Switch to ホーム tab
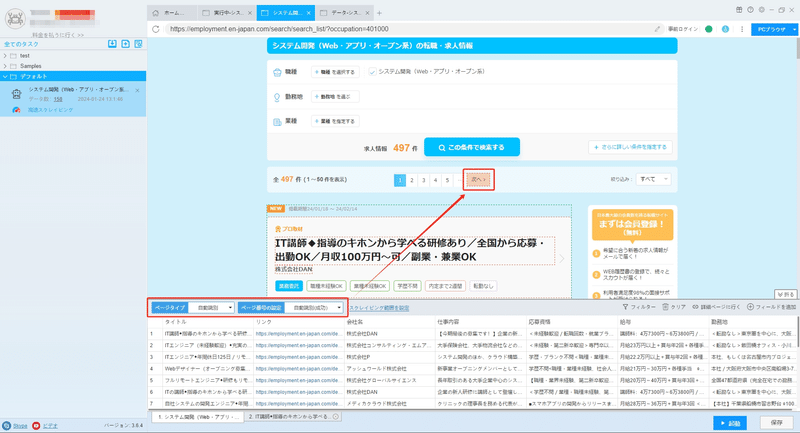This screenshot has height=433, width=800. pyautogui.click(x=172, y=13)
